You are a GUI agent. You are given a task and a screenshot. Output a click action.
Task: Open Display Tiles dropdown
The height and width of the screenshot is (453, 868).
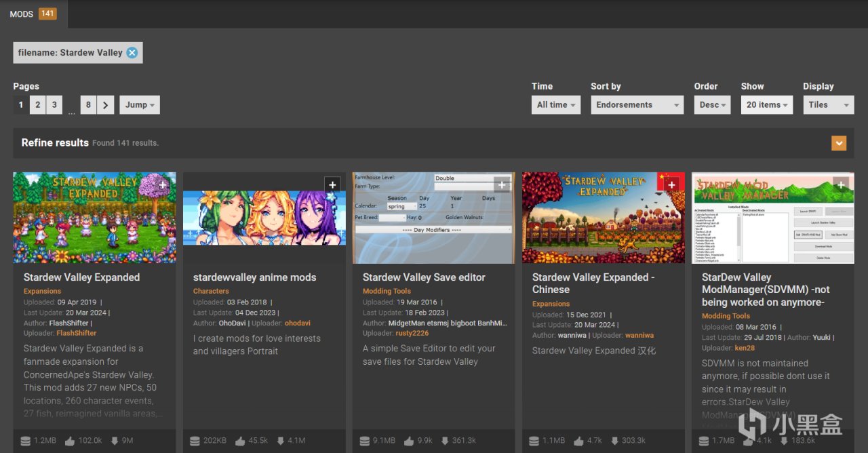point(829,104)
